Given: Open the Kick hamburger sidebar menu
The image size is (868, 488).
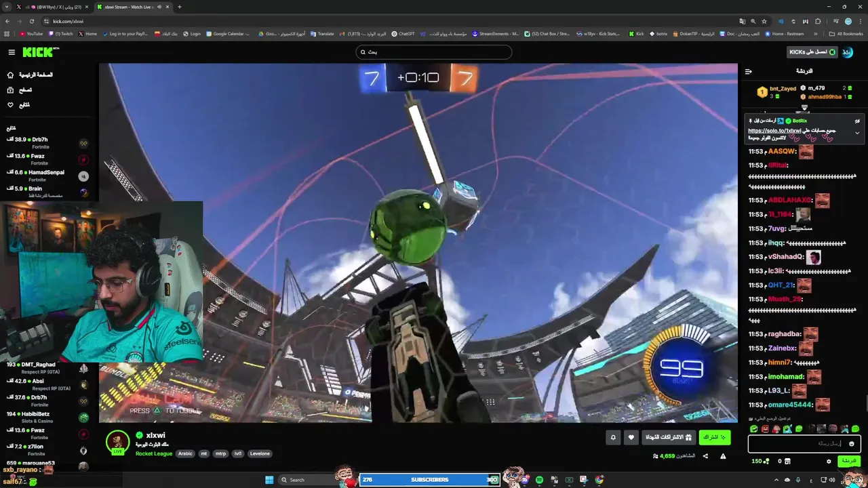Looking at the screenshot, I should (12, 52).
